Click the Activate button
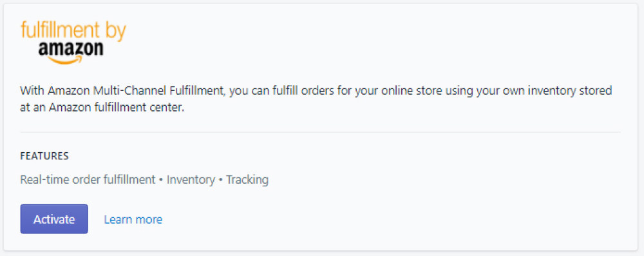This screenshot has height=256, width=644. pyautogui.click(x=54, y=219)
